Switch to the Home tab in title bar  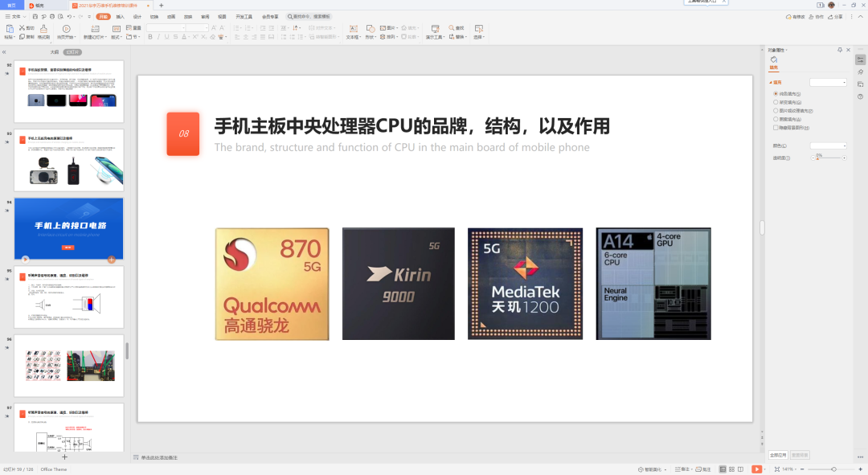[x=11, y=5]
